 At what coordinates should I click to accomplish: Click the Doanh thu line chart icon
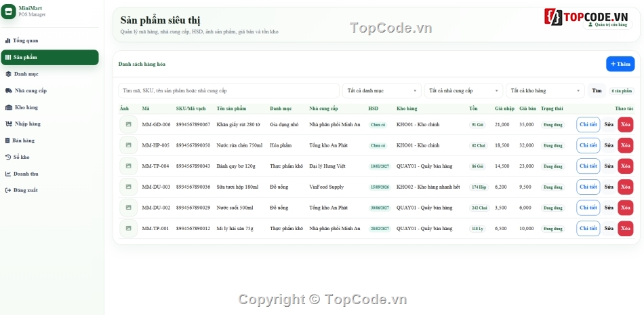(8, 174)
